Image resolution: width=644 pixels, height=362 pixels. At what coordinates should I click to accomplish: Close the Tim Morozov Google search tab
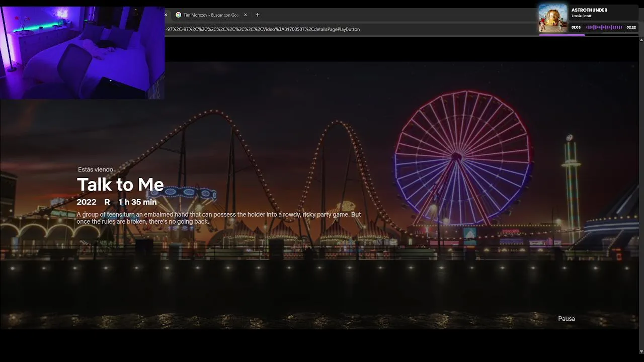[246, 15]
